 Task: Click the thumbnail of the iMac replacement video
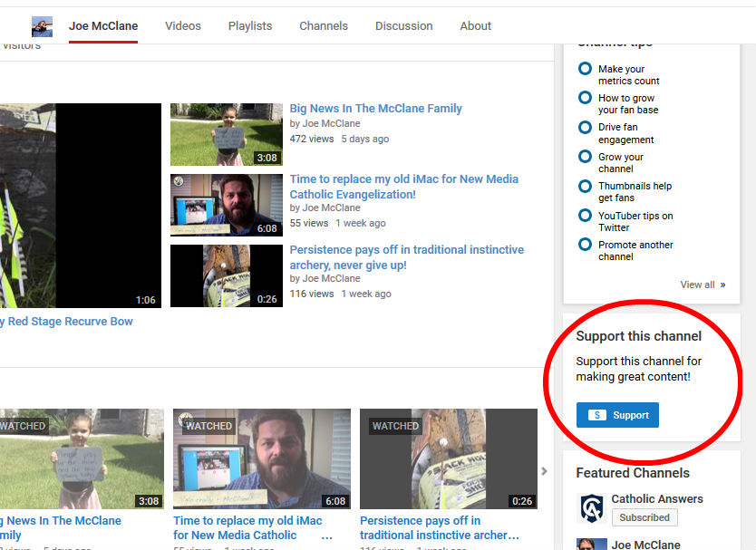[x=226, y=205]
